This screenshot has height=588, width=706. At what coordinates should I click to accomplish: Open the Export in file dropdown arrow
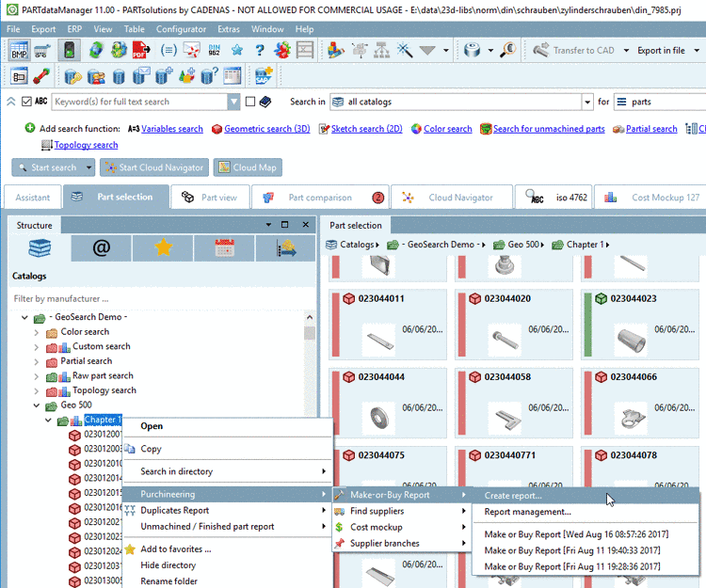pos(697,51)
